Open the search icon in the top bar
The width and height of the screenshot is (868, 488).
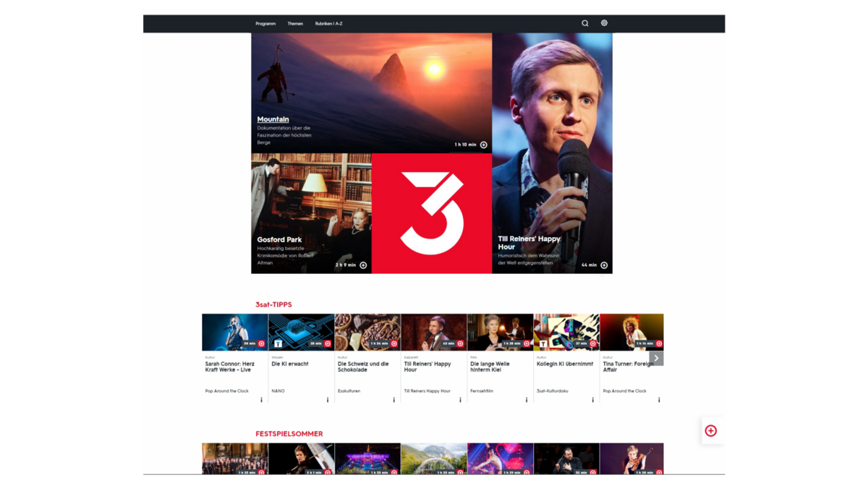tap(584, 22)
